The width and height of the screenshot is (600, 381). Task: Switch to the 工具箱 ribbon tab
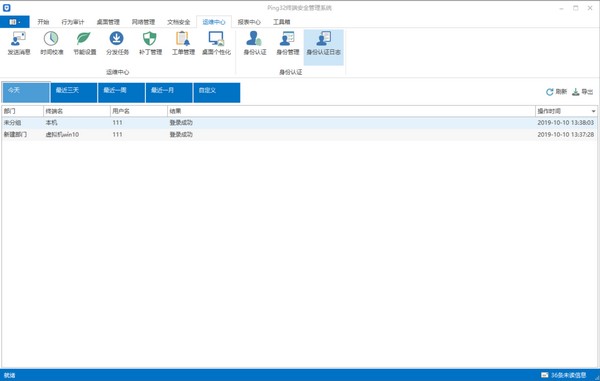[281, 22]
